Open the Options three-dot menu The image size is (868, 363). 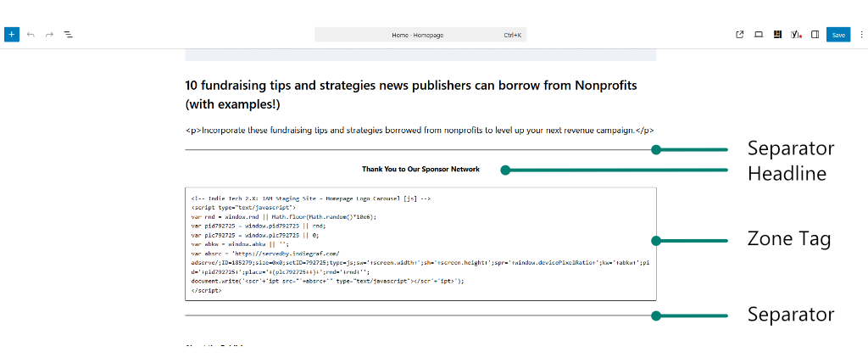click(858, 35)
